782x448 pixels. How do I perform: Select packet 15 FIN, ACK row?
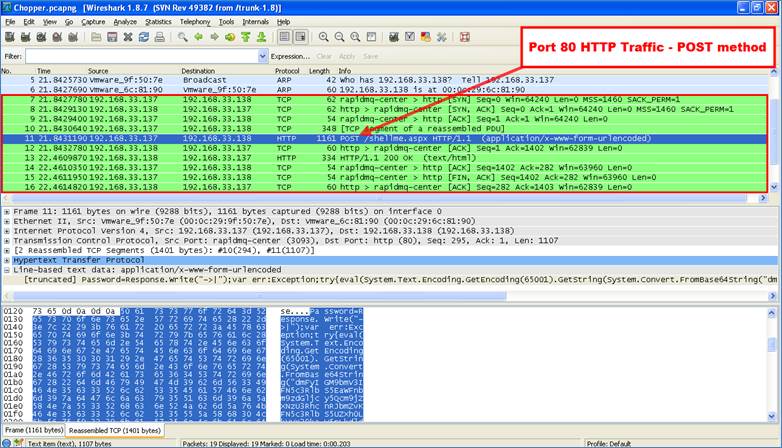(x=385, y=177)
